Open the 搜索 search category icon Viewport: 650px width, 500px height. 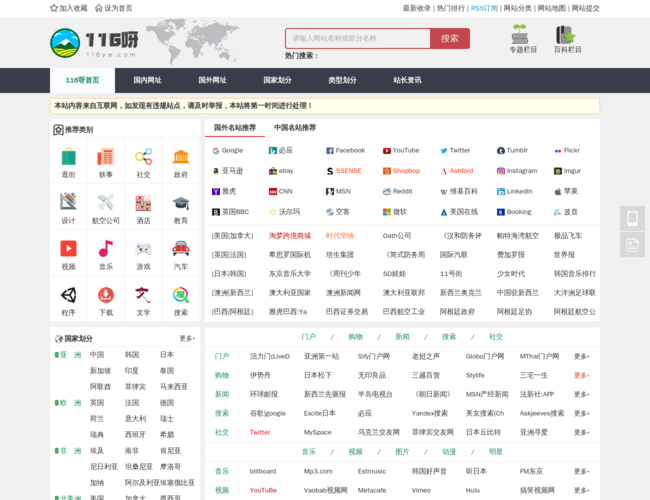(x=181, y=295)
